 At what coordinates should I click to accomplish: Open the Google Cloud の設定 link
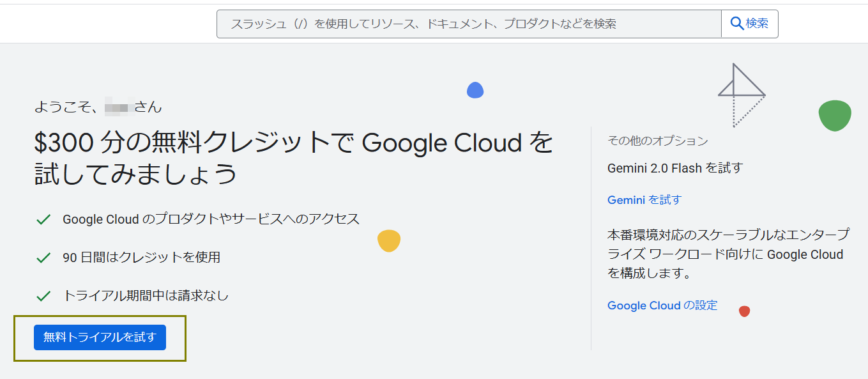(662, 306)
